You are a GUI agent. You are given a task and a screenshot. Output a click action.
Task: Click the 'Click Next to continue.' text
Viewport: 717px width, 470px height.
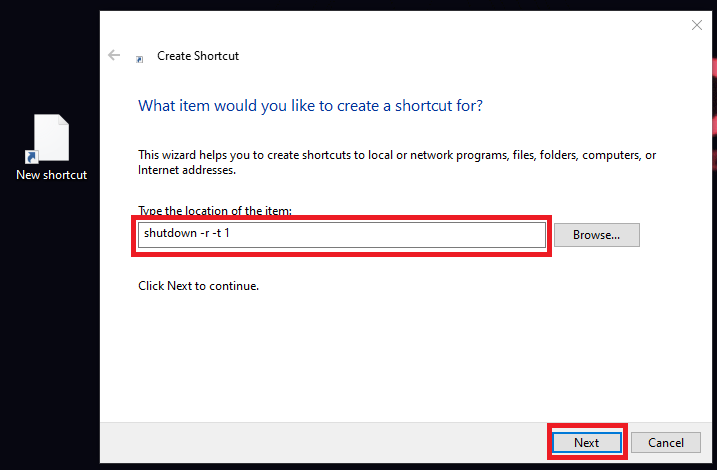tap(198, 286)
